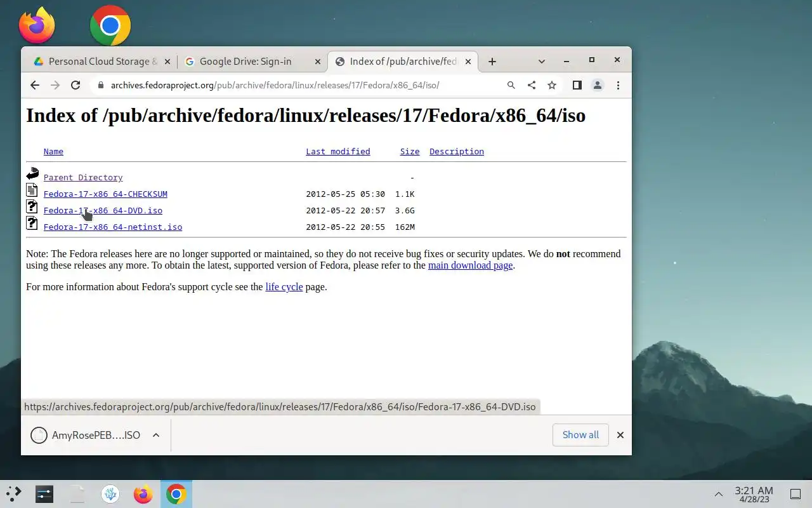Share this page icon
This screenshot has height=508, width=812.
532,85
